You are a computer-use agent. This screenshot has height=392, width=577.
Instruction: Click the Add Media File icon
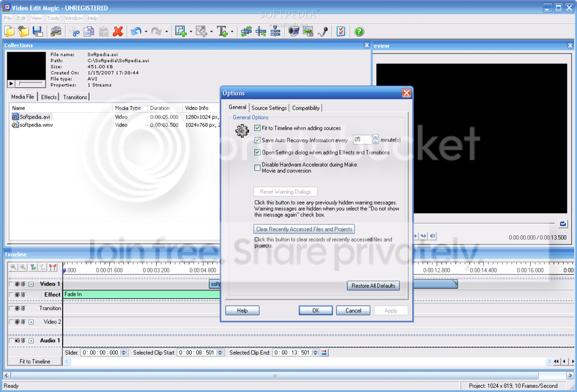tap(180, 32)
